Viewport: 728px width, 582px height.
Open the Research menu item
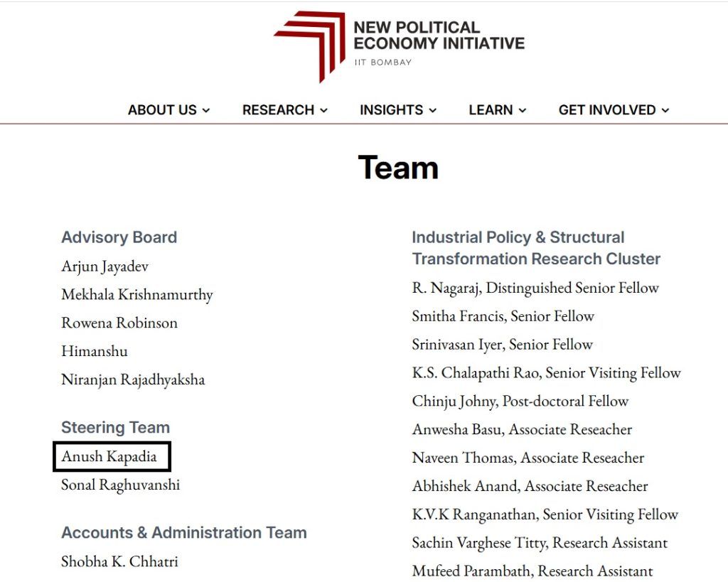[x=278, y=110]
